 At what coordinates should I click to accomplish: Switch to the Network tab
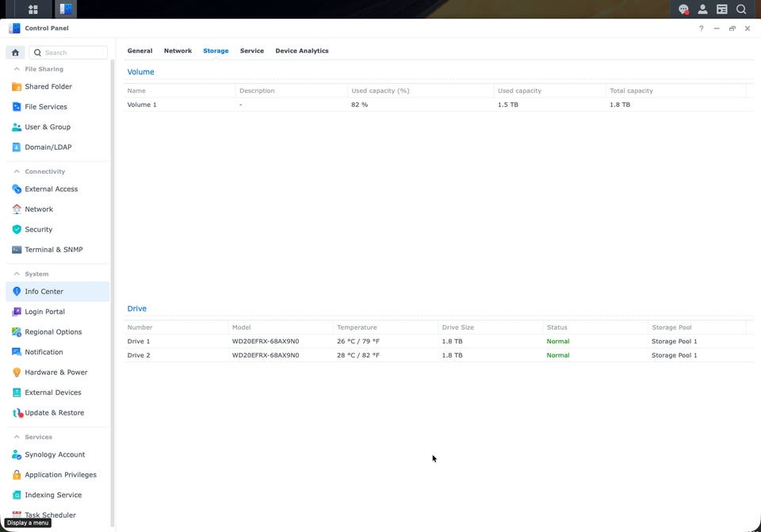tap(178, 51)
